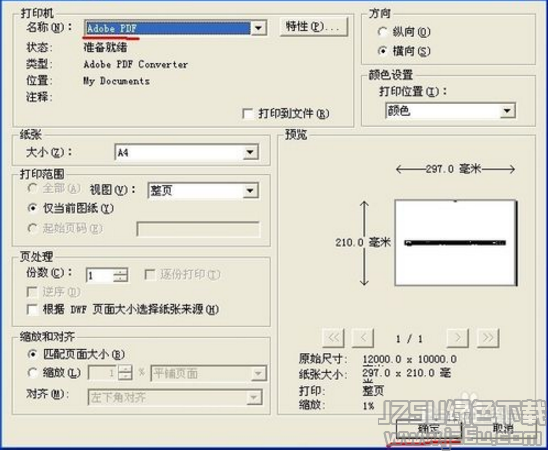Open the paper size A4 dropdown
Screen dimensions: 548x451
[x=187, y=152]
